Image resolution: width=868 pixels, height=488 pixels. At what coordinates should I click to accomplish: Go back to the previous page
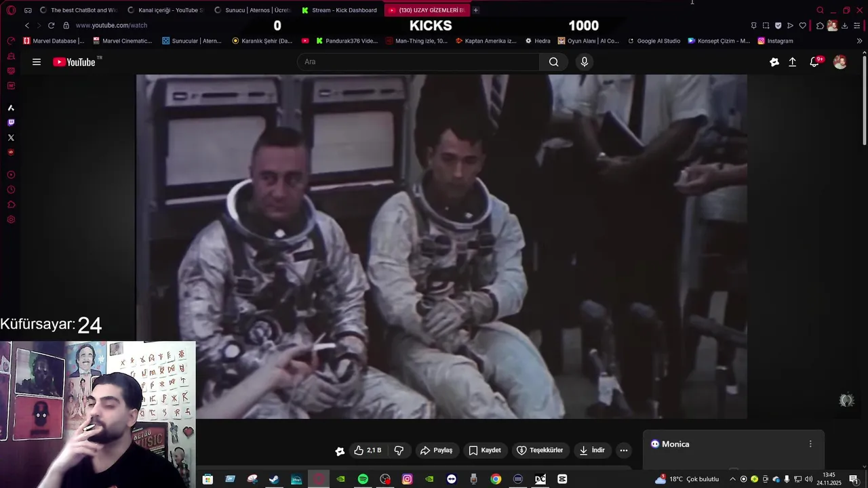click(27, 25)
